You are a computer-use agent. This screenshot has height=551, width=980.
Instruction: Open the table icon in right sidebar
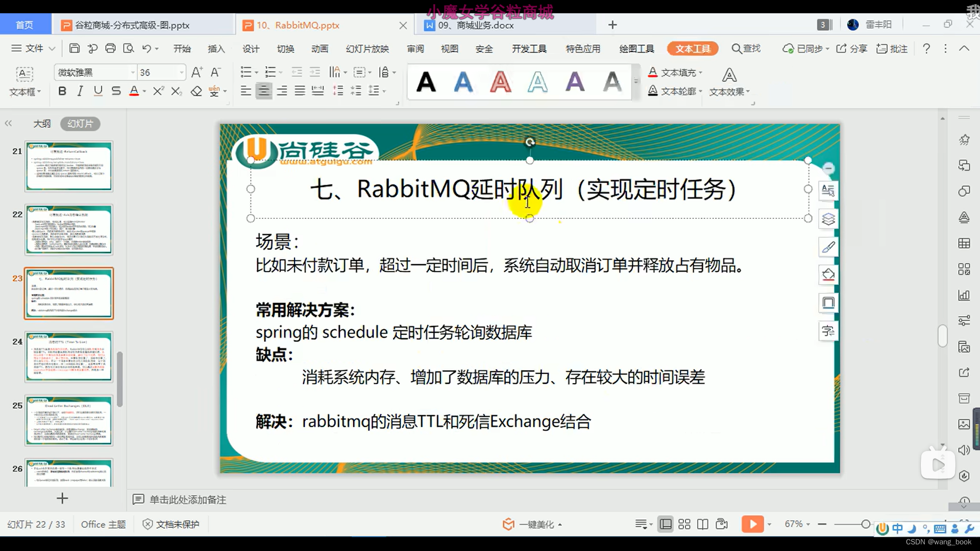pos(964,243)
